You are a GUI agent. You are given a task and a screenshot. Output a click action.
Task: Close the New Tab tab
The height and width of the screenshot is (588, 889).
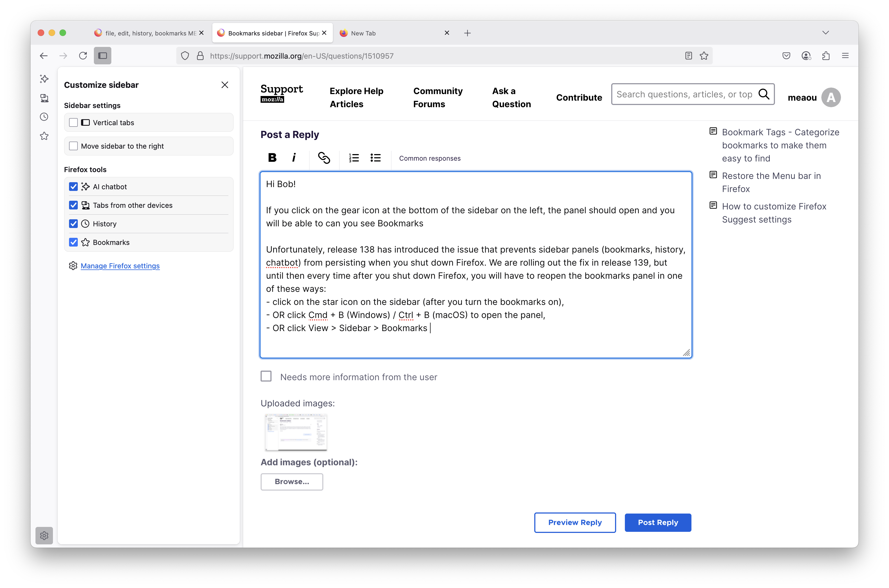pyautogui.click(x=447, y=33)
